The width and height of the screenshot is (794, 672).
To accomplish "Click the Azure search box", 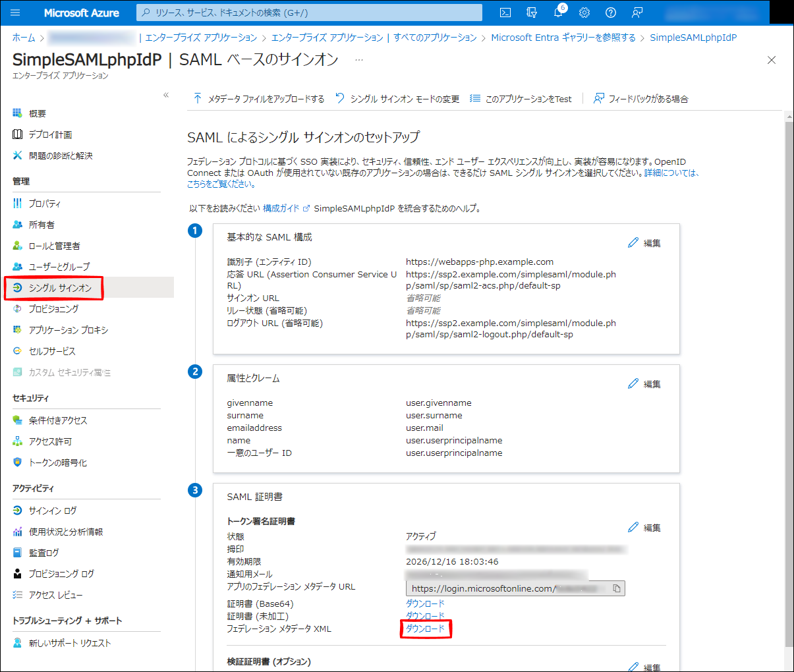I will click(310, 13).
